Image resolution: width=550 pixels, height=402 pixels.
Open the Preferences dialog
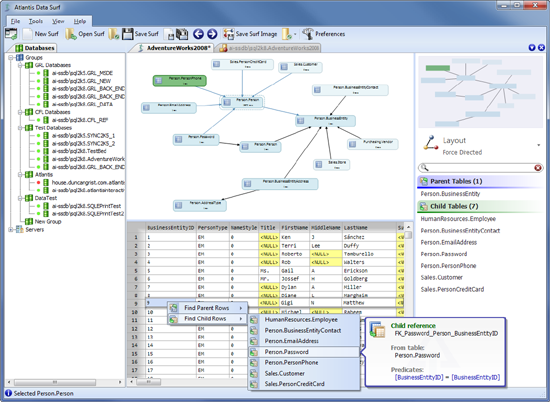pos(324,34)
